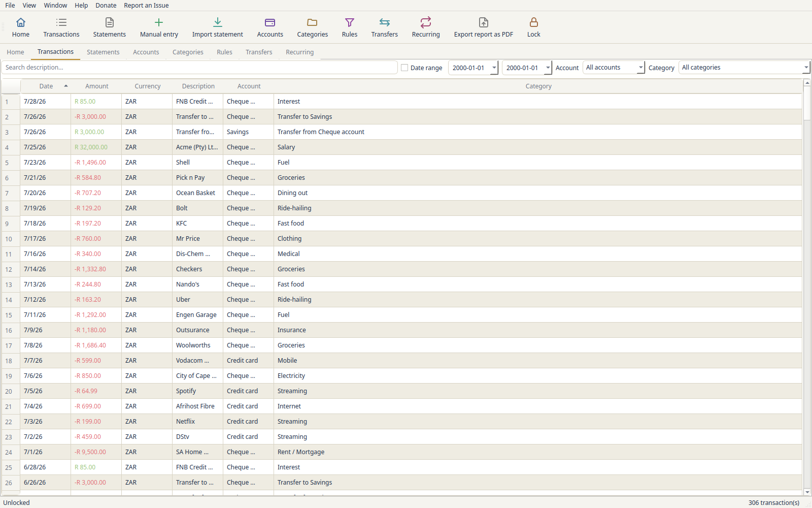Expand the All accounts dropdown

[614, 68]
